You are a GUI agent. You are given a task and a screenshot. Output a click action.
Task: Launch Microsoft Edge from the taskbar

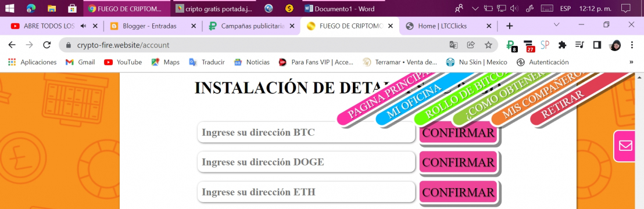click(31, 8)
